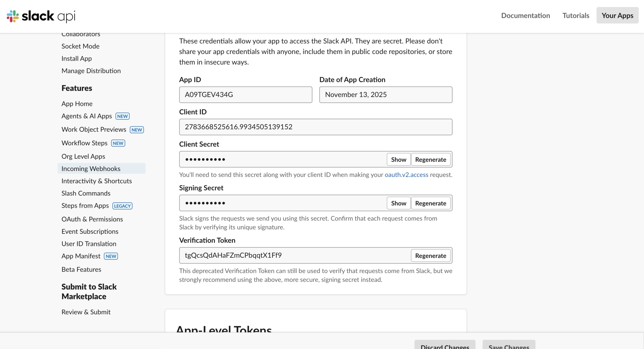
Task: Open the App Manifest page
Action: click(81, 256)
